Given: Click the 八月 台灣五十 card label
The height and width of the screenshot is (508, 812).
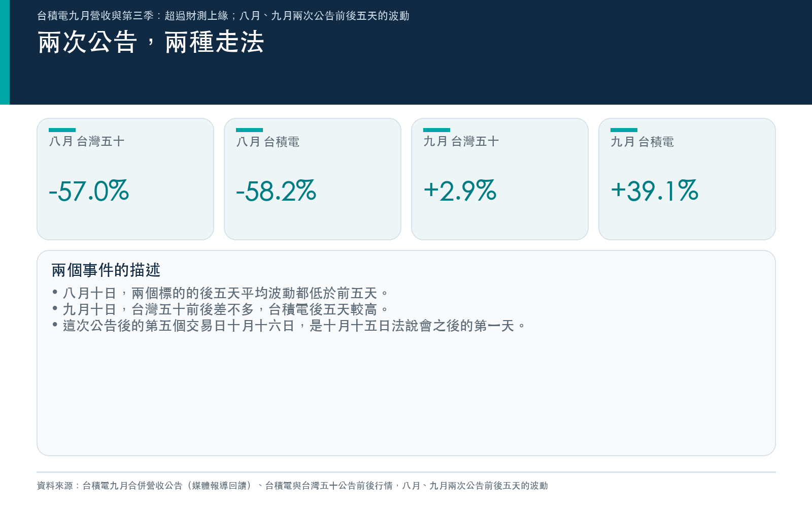Looking at the screenshot, I should click(x=87, y=141).
